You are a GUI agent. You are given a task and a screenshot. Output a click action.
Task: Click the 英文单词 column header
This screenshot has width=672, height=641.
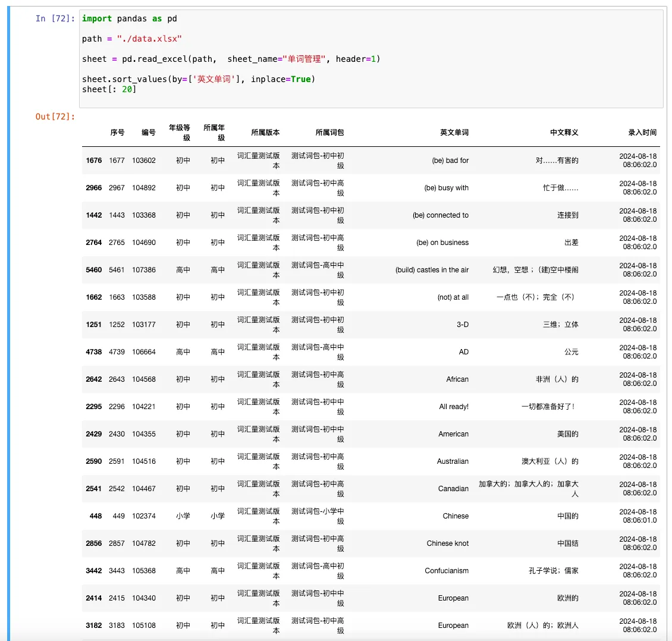coord(454,133)
